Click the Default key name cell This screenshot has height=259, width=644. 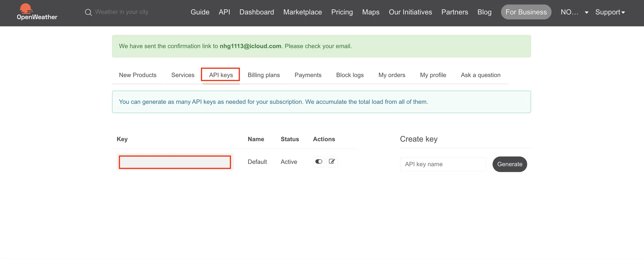[x=257, y=162]
